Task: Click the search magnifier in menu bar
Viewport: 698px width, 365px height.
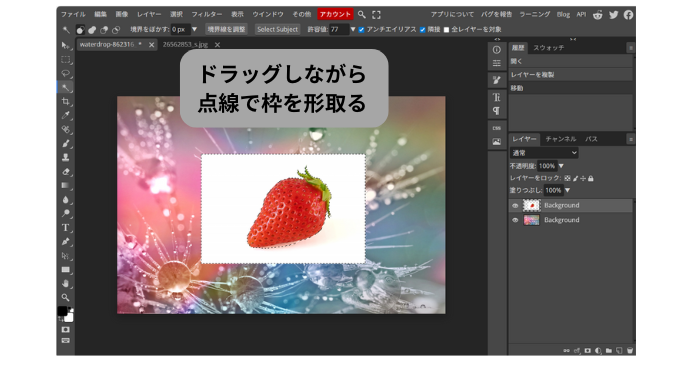Action: (x=362, y=15)
